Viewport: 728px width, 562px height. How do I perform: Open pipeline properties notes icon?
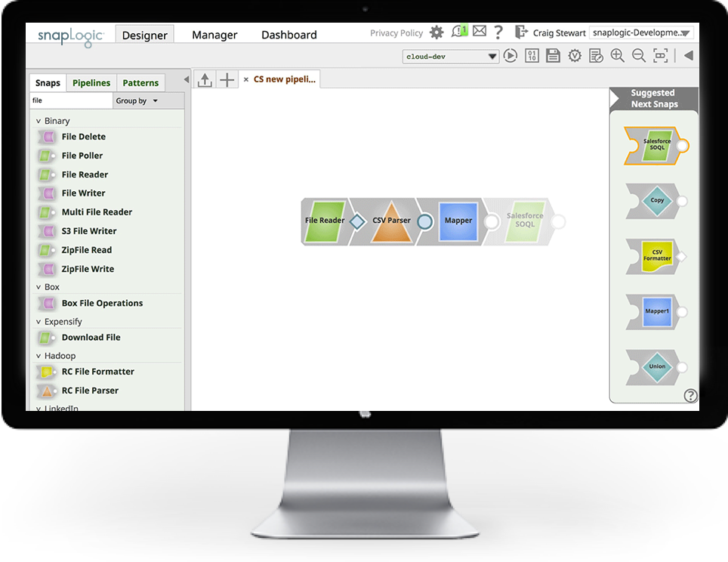596,56
